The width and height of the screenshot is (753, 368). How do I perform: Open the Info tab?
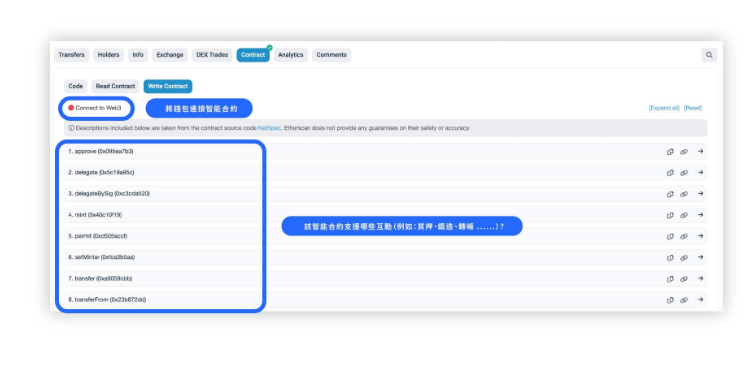tap(138, 55)
